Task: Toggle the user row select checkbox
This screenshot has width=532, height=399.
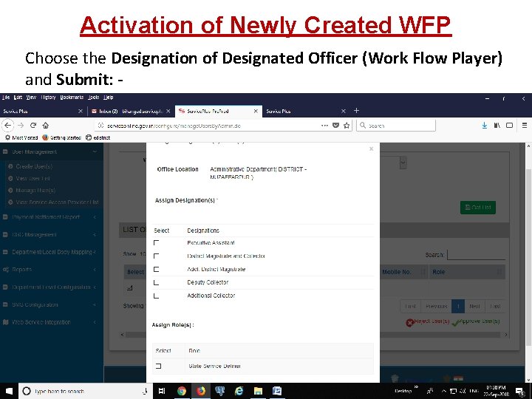Action: click(x=129, y=288)
